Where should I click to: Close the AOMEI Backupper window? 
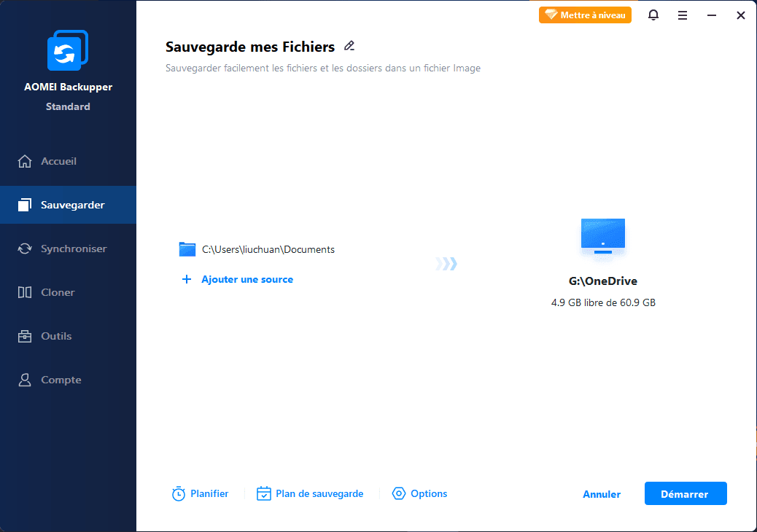(x=740, y=15)
